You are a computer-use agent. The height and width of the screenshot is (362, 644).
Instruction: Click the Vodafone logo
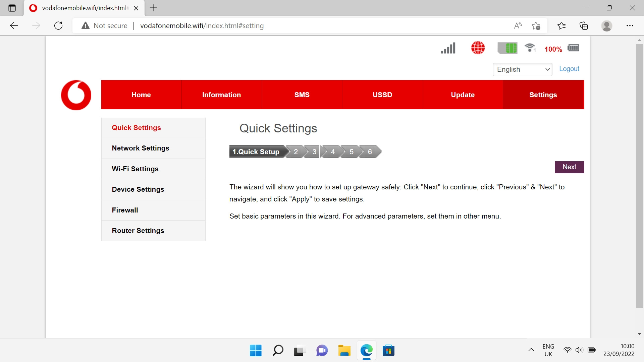[x=76, y=95]
